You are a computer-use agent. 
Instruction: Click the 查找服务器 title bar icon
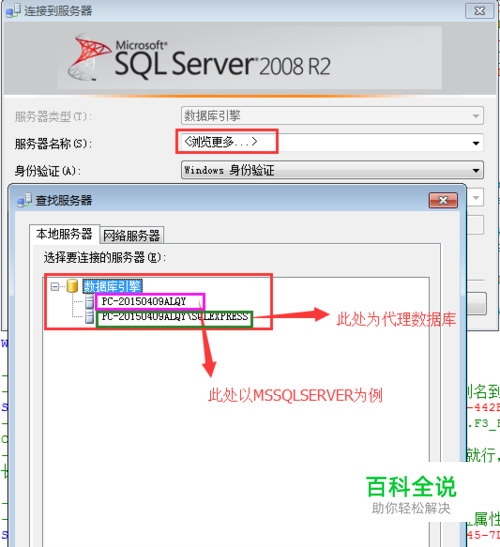[x=25, y=200]
